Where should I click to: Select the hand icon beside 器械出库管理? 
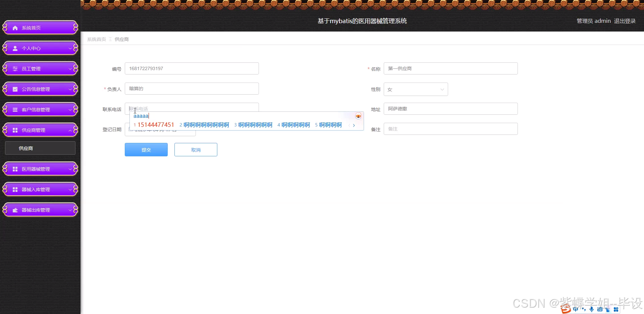point(15,210)
